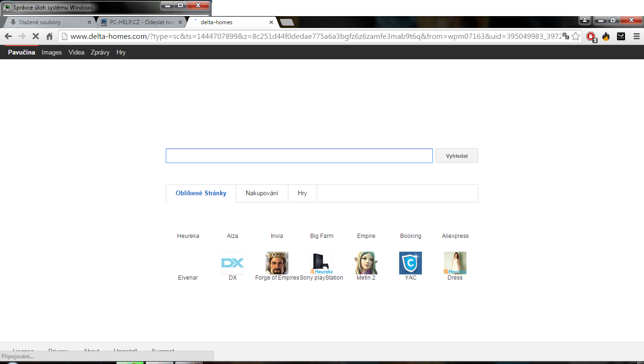The height and width of the screenshot is (364, 644).
Task: Open the Metin 2 elf character icon
Action: click(x=366, y=263)
